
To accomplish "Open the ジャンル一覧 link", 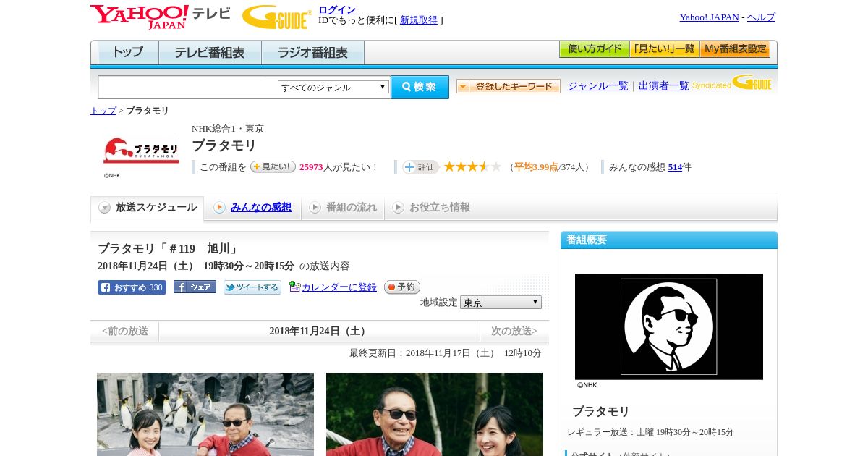I will (x=598, y=86).
